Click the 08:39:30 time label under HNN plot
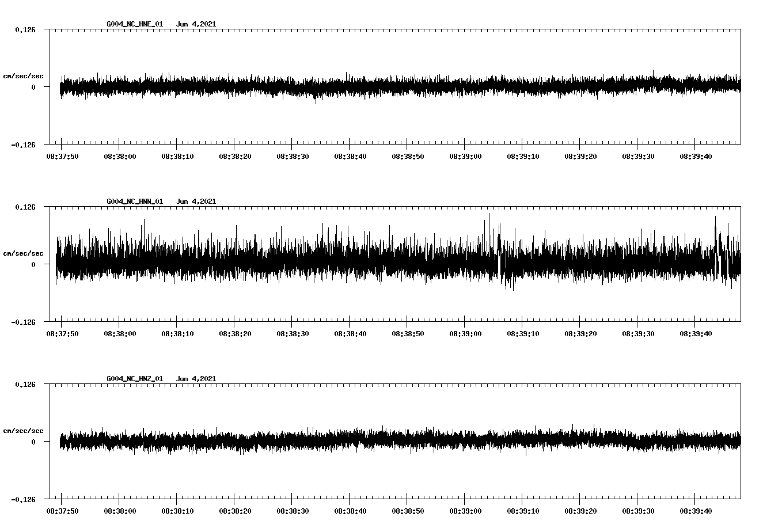 coord(638,334)
